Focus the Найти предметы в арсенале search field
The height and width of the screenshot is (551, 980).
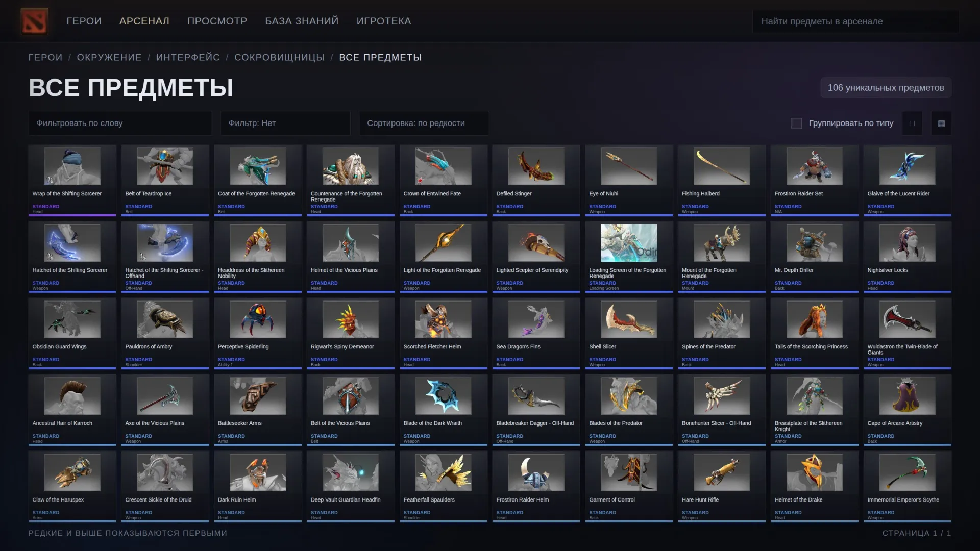(x=855, y=21)
